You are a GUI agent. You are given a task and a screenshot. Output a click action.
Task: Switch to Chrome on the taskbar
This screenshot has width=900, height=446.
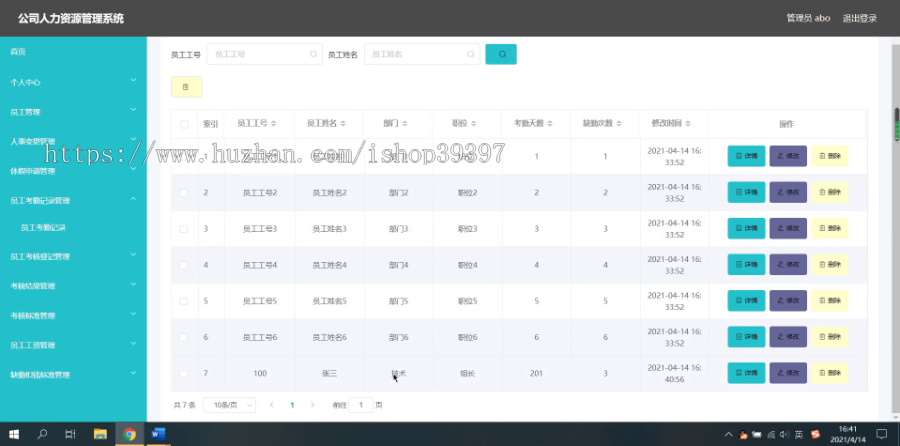point(130,434)
